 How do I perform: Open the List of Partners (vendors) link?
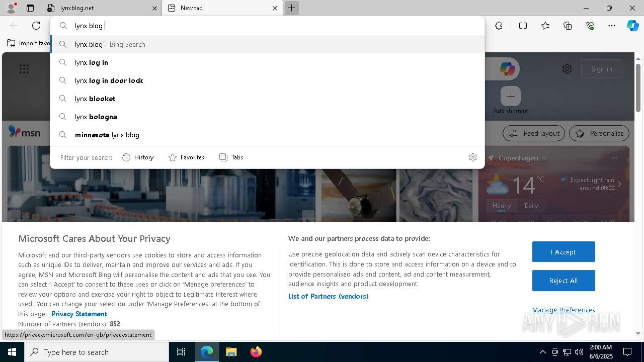(329, 296)
